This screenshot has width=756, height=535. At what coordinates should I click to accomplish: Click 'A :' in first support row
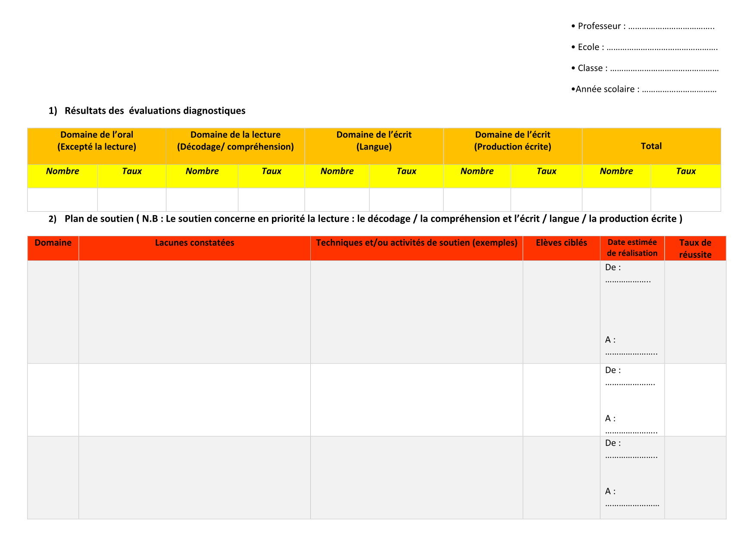(610, 340)
